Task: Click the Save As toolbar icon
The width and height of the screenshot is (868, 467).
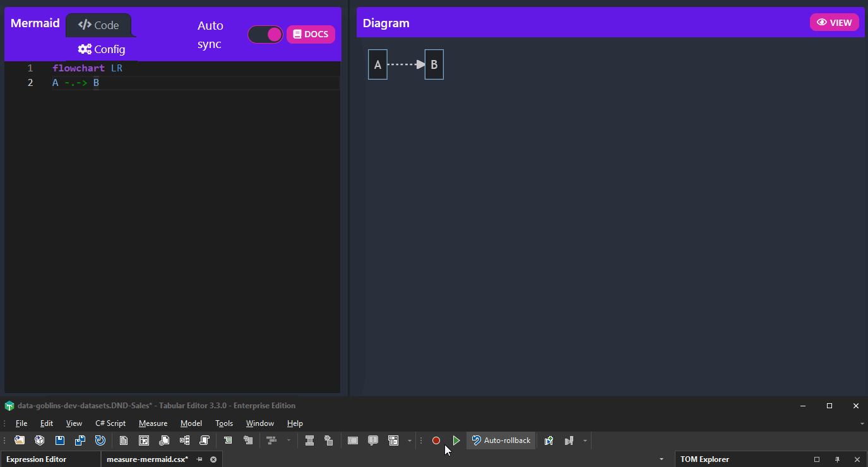Action: [x=80, y=440]
